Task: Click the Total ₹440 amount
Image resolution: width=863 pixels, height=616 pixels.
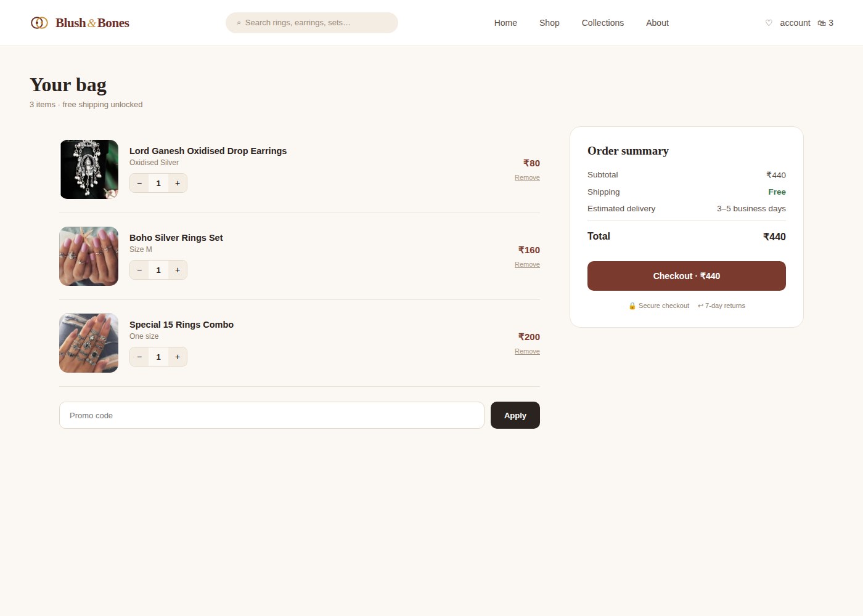Action: [x=774, y=237]
